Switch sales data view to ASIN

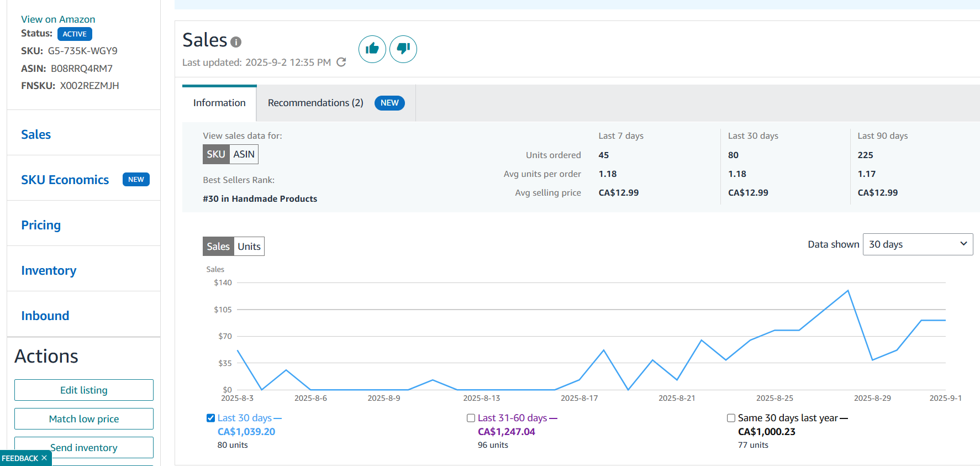point(244,154)
